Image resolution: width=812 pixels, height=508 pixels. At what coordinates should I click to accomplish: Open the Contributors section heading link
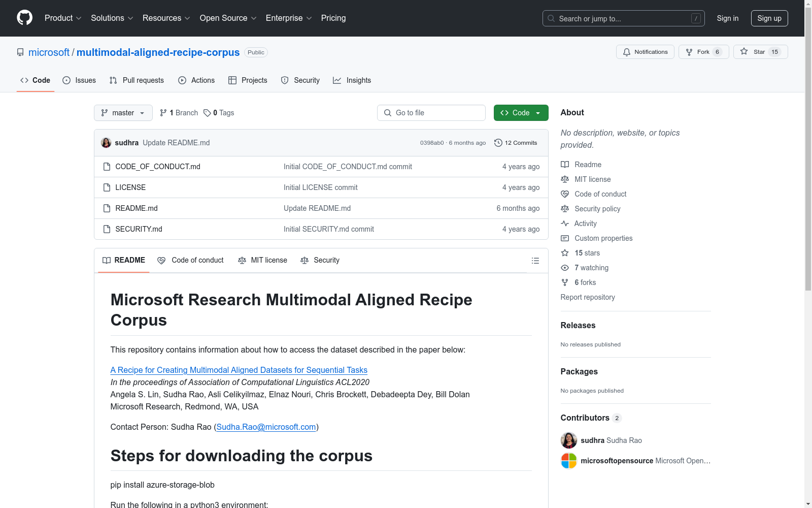pos(591,418)
